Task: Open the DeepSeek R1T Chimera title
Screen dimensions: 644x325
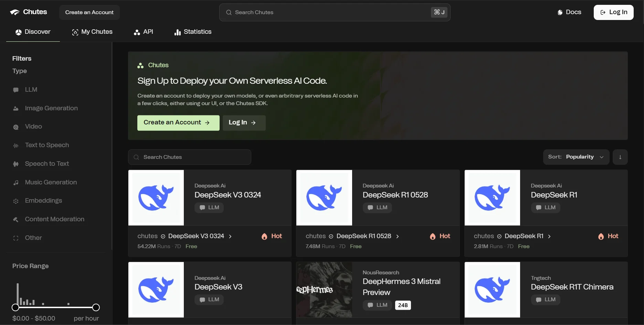Action: click(572, 287)
